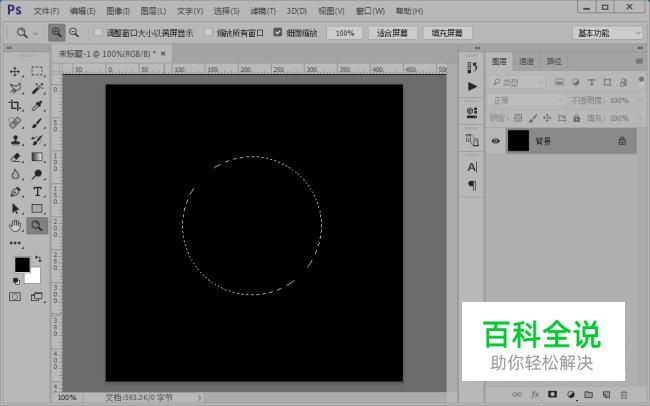The image size is (650, 406).
Task: Hide the 背景 layer with eye icon
Action: point(495,141)
